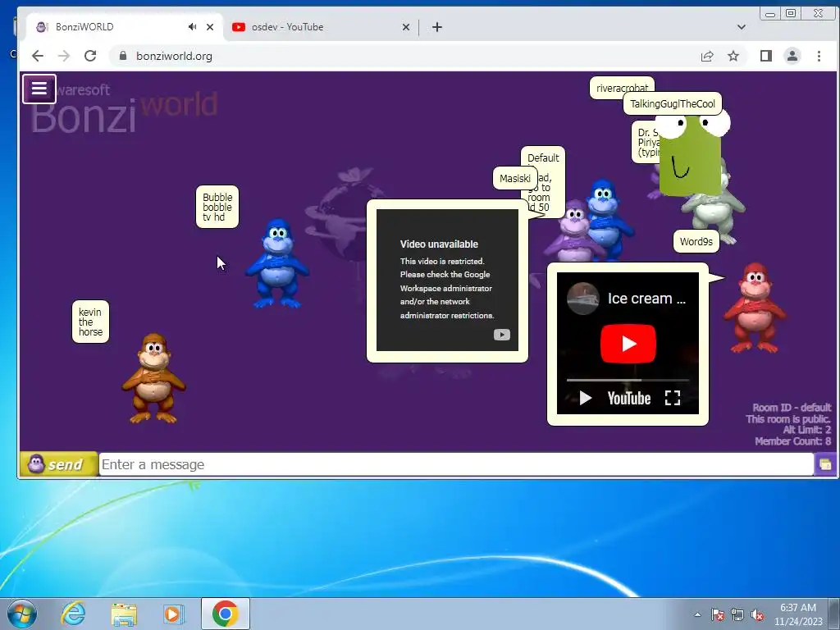Launch Internet Explorer from taskbar
Image resolution: width=840 pixels, height=630 pixels.
click(73, 614)
